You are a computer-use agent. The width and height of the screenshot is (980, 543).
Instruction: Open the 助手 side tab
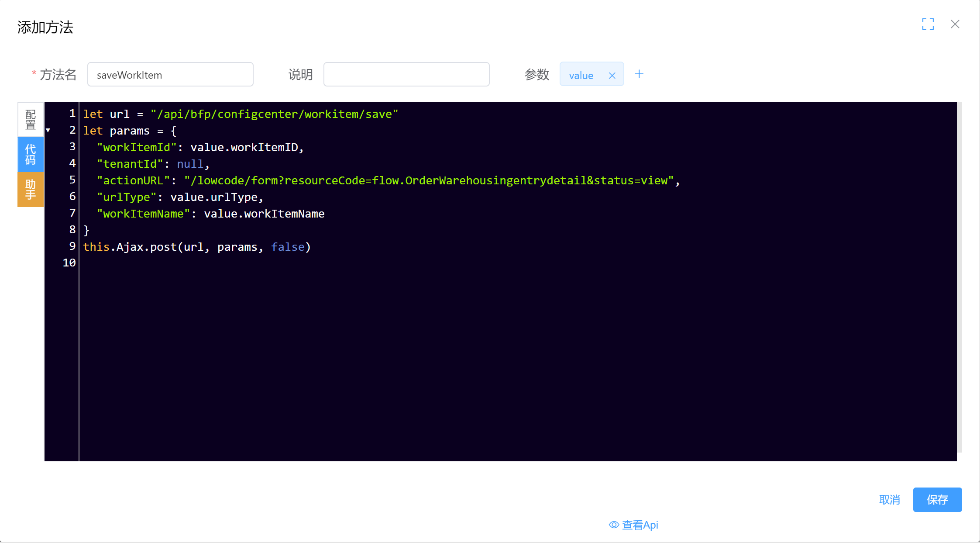(31, 189)
